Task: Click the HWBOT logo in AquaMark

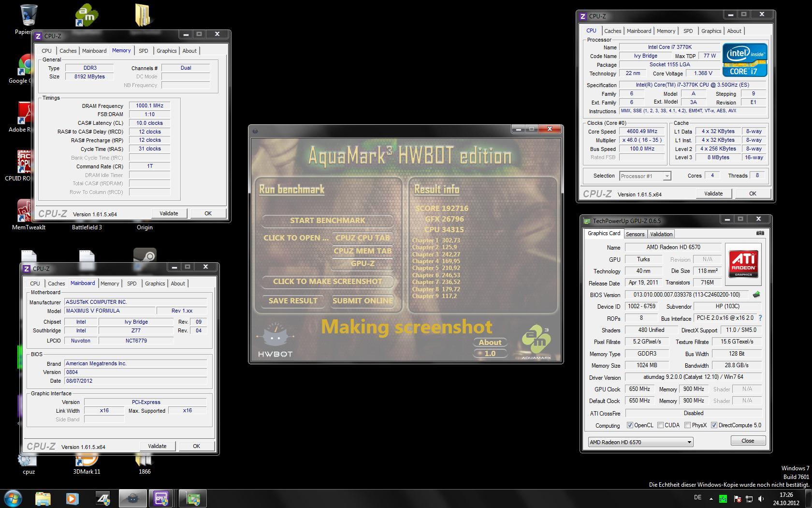Action: click(275, 340)
